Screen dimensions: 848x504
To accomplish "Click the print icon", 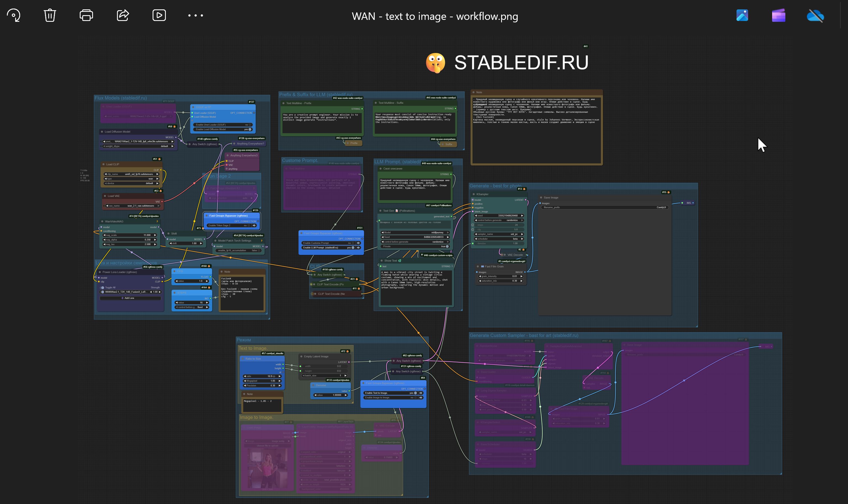I will pos(86,15).
